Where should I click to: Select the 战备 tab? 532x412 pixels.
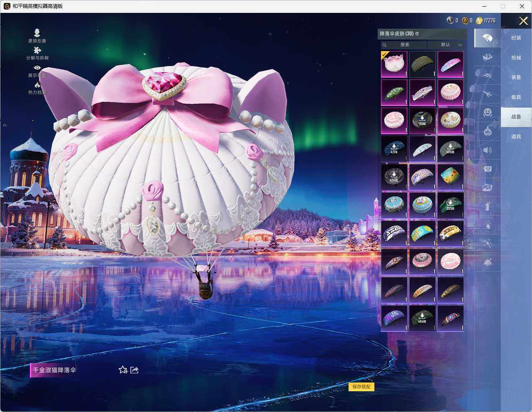click(x=516, y=117)
